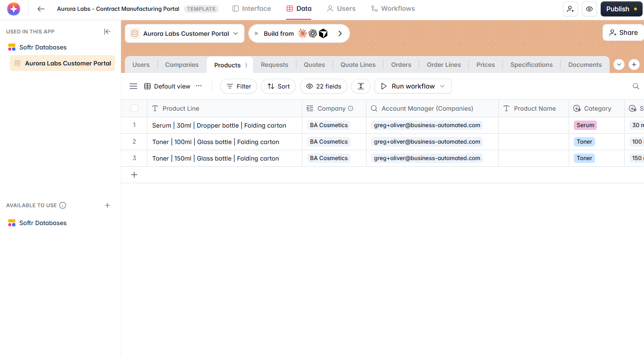Click the Claude icon in Build from
Viewport: 644px width, 356px height.
tap(302, 33)
